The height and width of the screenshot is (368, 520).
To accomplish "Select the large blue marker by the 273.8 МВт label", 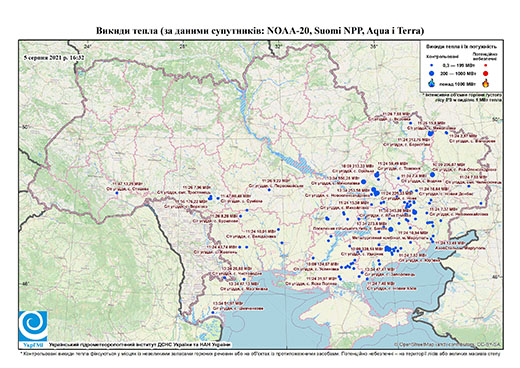I will coord(391,229).
